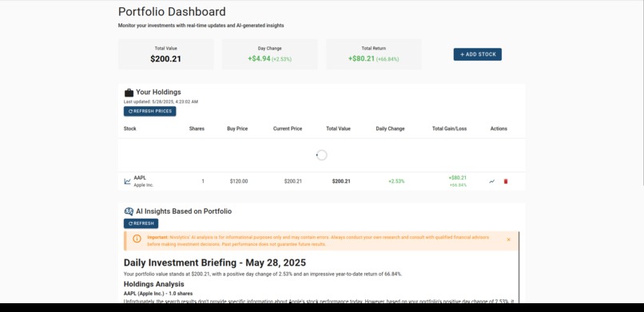Click the Daily Change column header
Screen dimensions: 644x312
(x=390, y=128)
